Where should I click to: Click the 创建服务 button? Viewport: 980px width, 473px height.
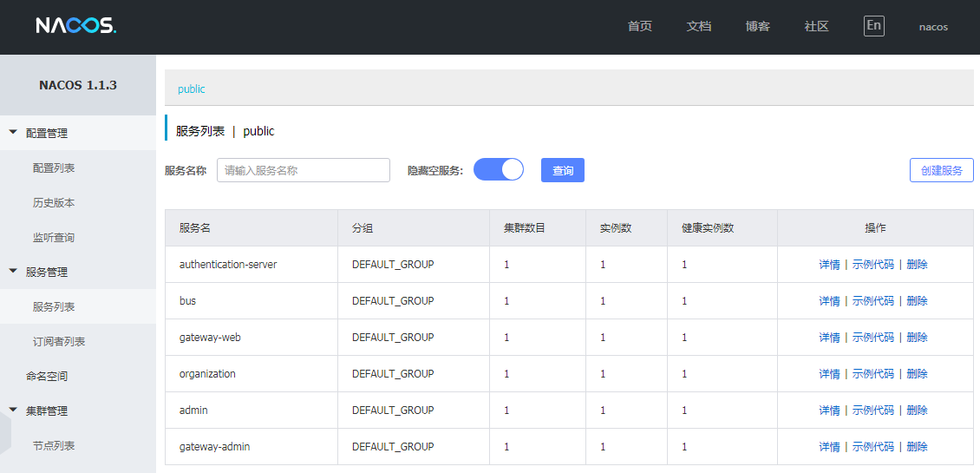point(941,170)
